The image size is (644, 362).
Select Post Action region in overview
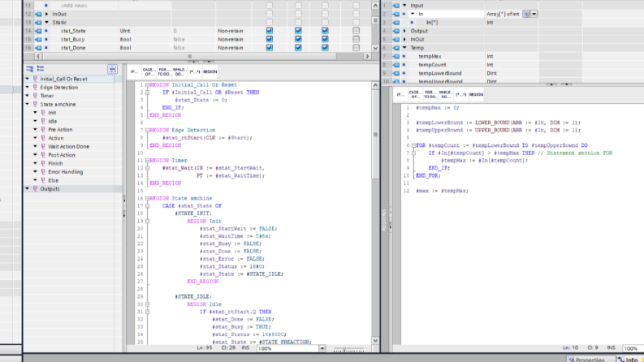point(62,155)
